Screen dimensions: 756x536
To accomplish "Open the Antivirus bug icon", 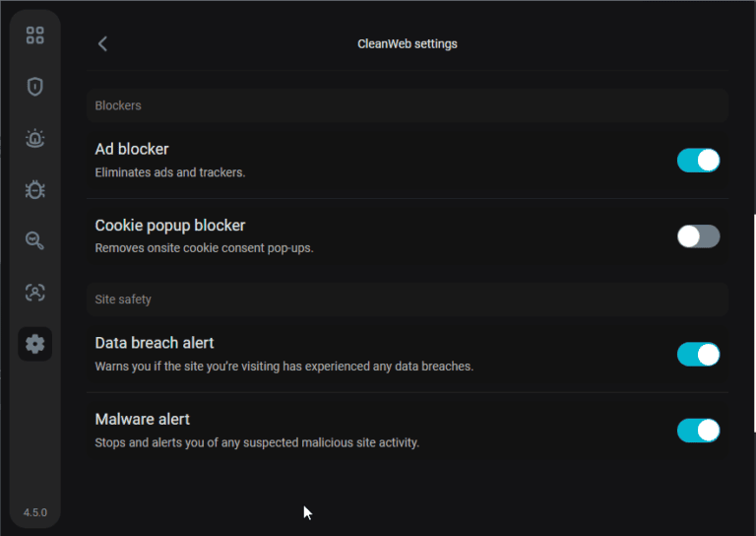I will click(35, 189).
